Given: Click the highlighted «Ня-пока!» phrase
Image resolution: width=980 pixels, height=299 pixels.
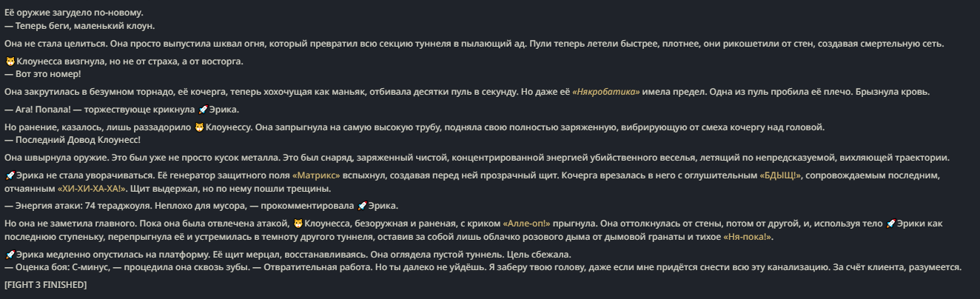Looking at the screenshot, I should coord(747,237).
